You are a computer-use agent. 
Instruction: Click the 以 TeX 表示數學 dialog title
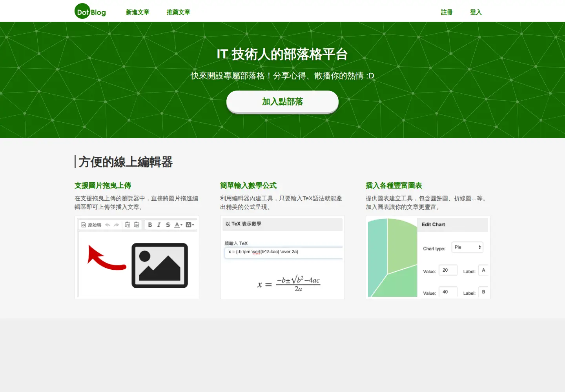coord(243,224)
